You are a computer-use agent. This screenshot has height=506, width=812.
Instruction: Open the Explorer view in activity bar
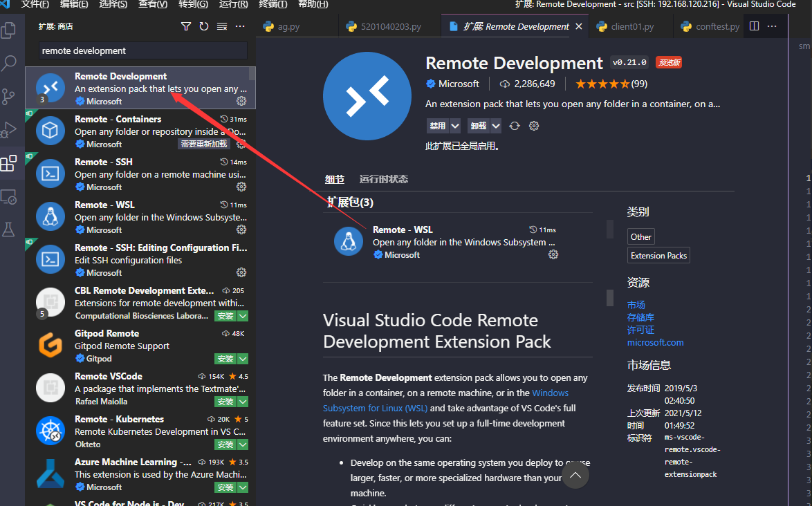pos(9,30)
